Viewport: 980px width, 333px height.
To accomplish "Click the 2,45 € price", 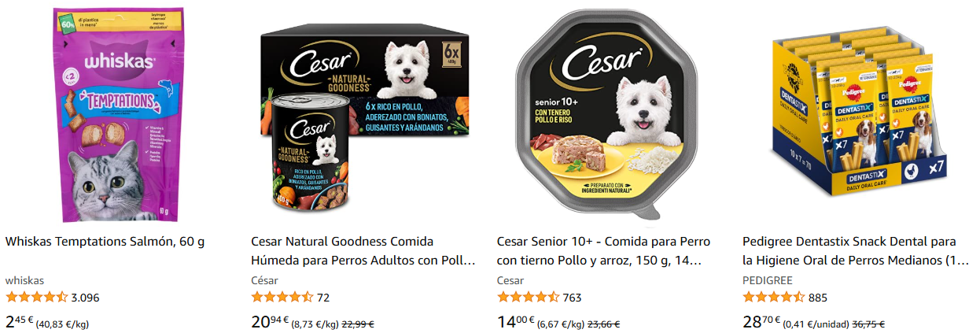I will (19, 321).
